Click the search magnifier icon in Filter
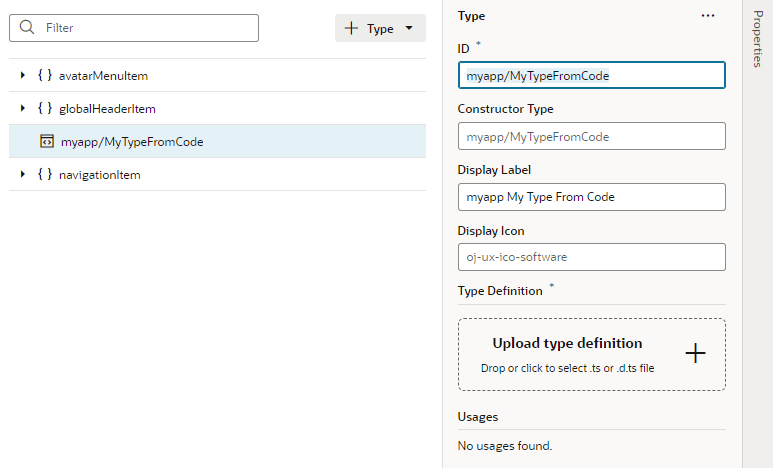The height and width of the screenshot is (468, 773). click(27, 27)
